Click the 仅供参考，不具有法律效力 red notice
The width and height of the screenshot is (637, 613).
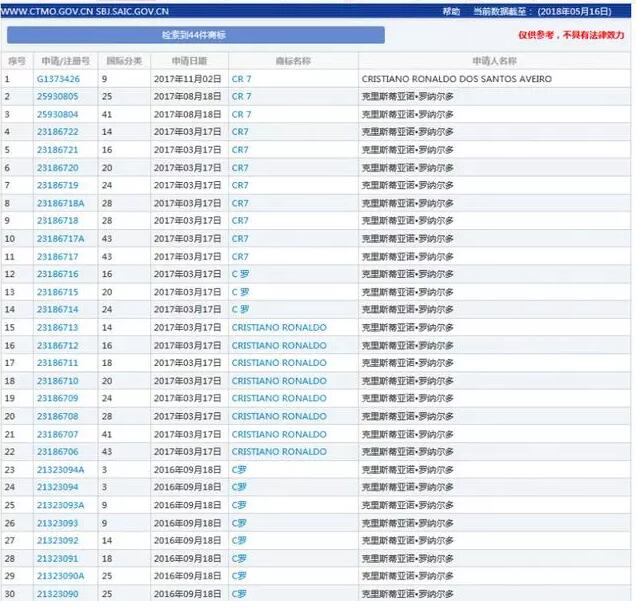coord(571,35)
